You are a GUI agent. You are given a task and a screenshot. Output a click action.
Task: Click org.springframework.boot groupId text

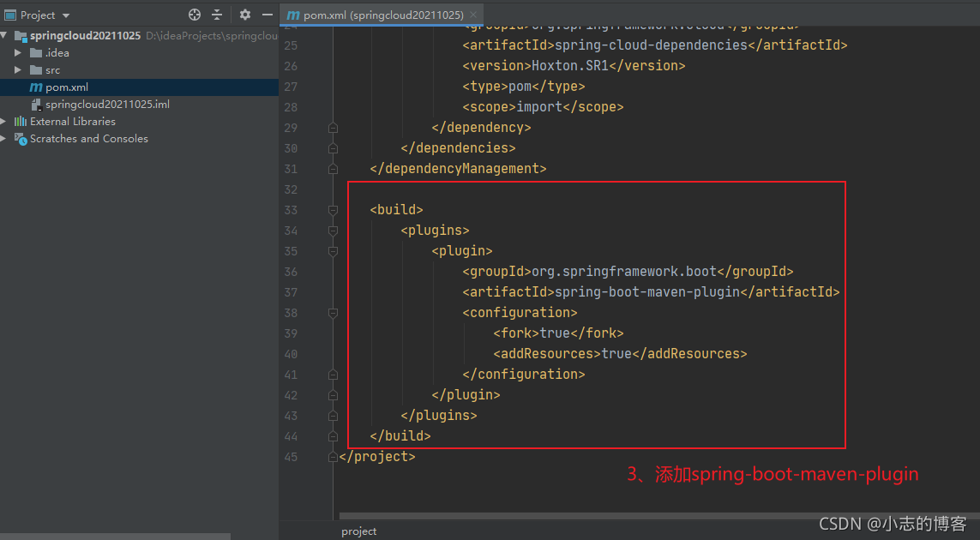(x=623, y=271)
